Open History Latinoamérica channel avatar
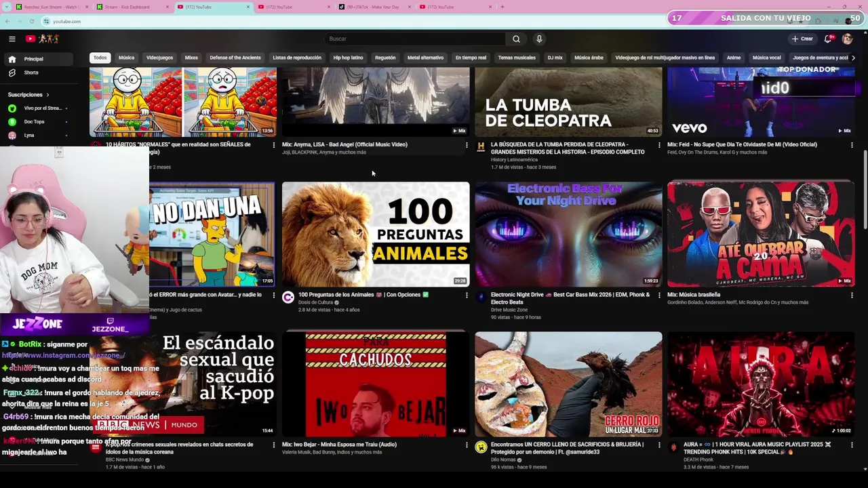868x488 pixels. tap(481, 147)
